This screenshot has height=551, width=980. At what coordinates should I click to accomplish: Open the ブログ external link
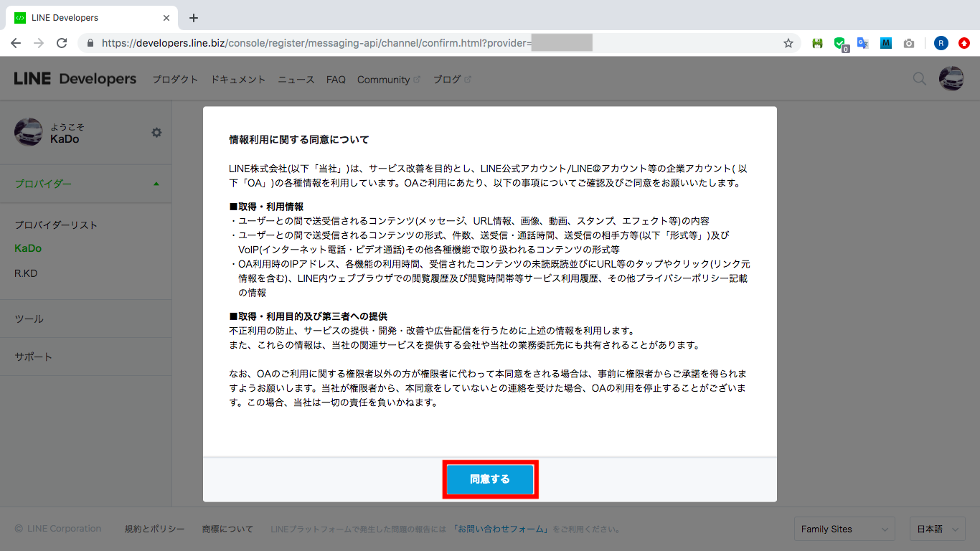[452, 80]
